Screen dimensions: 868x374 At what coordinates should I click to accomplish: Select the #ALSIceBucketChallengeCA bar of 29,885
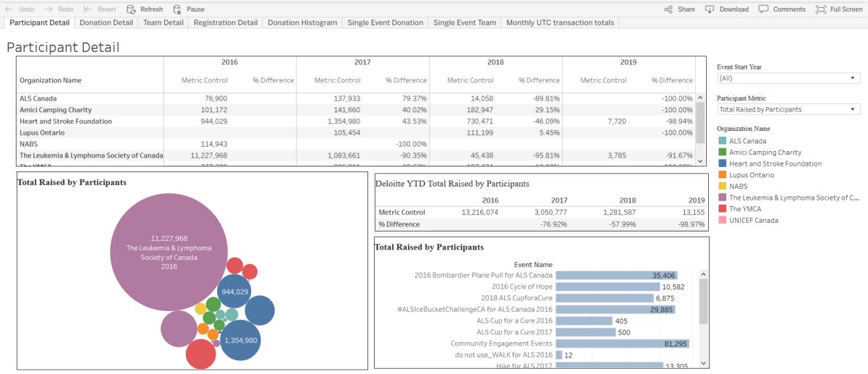point(615,310)
